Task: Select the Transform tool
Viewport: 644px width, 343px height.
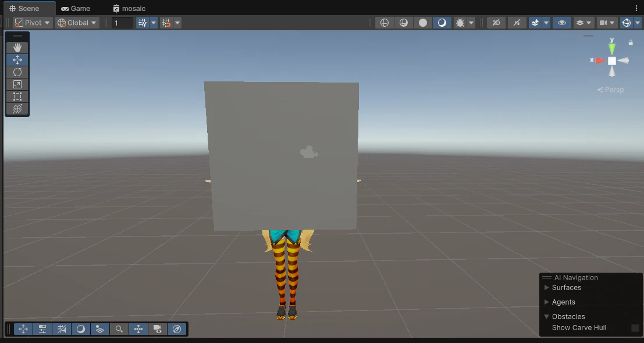Action: pyautogui.click(x=17, y=109)
